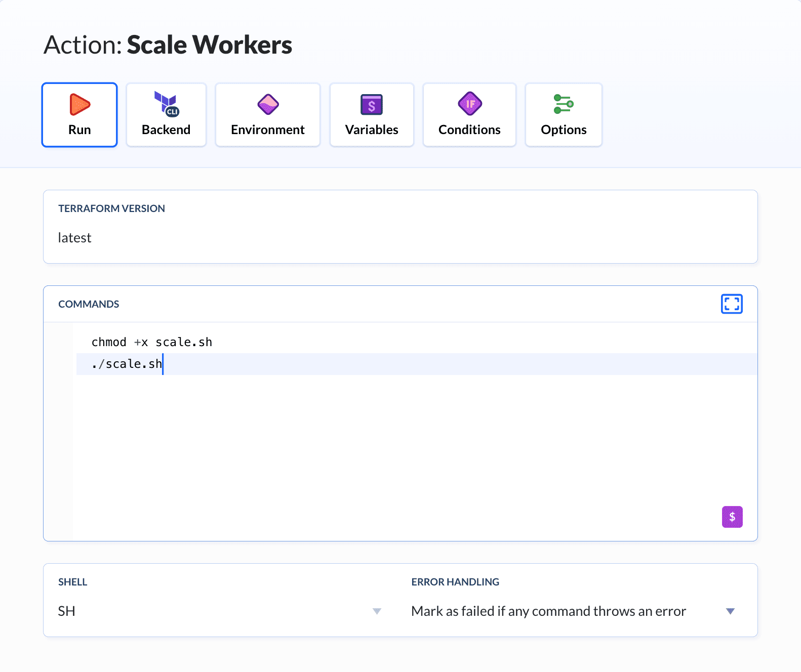801x672 pixels.
Task: Click the pink diamond Environment icon
Action: (268, 104)
